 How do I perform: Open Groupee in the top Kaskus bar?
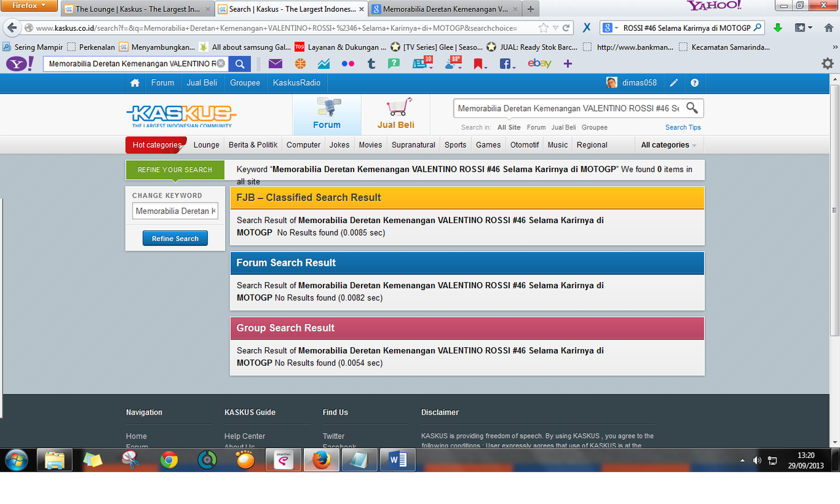(245, 83)
